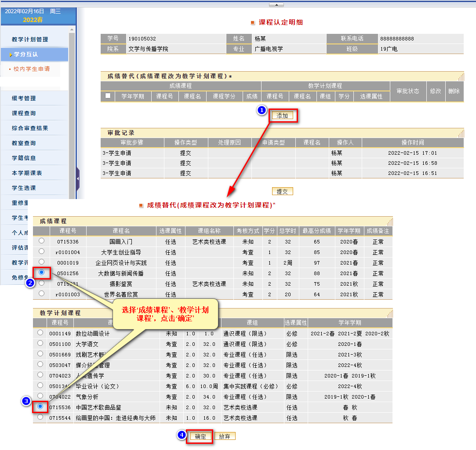Click the resize grip icon on 成绩课程 panel header
The image size is (476, 450).
389,221
